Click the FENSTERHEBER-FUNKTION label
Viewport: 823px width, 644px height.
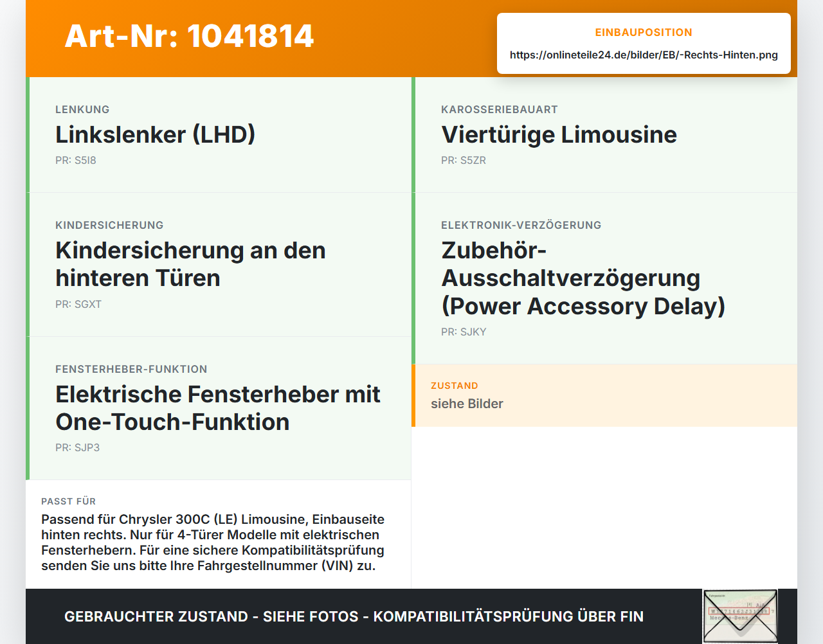pyautogui.click(x=131, y=369)
